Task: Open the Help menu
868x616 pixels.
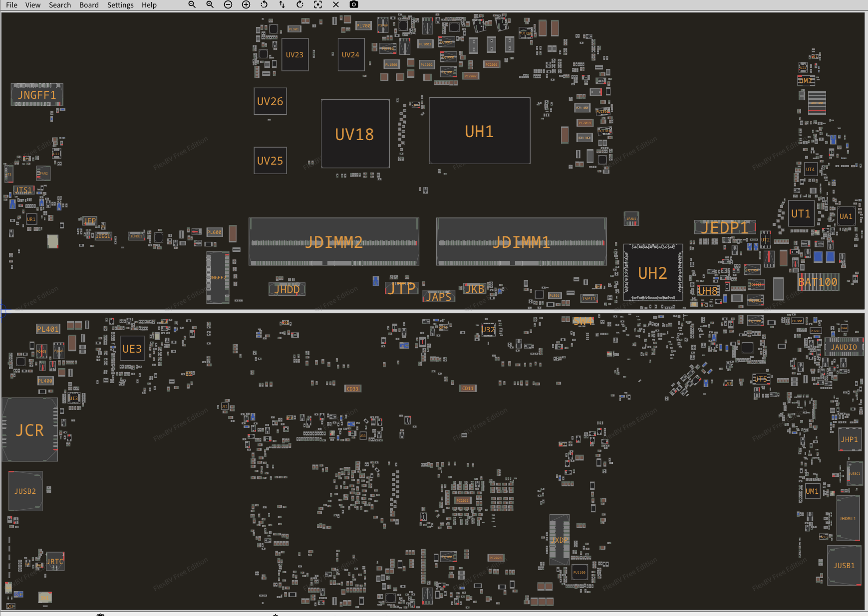Action: click(x=149, y=5)
